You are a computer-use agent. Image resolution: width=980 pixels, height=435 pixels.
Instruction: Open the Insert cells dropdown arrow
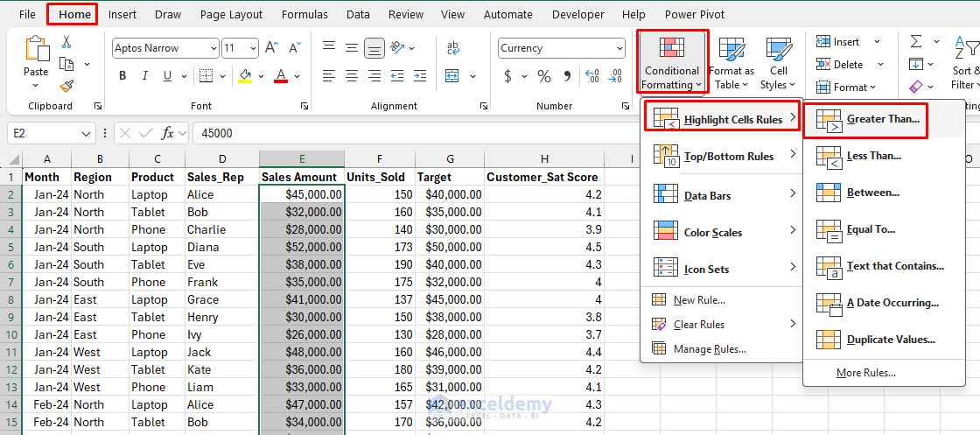[x=877, y=42]
